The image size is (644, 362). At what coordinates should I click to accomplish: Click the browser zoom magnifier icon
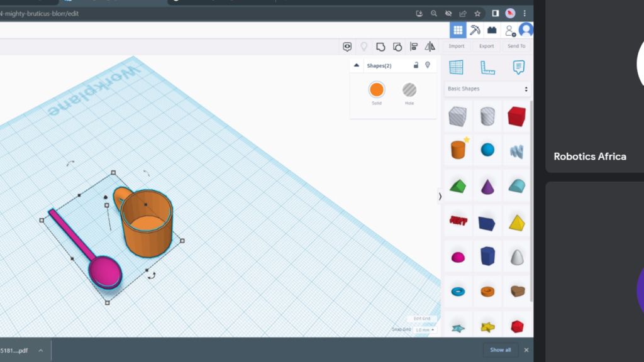(434, 14)
